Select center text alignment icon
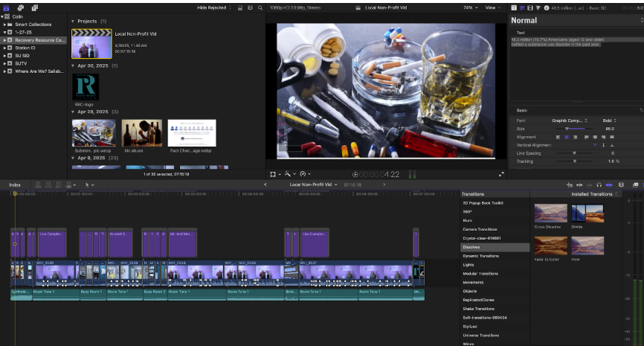Viewport: 644px width, 346px height. click(567, 137)
